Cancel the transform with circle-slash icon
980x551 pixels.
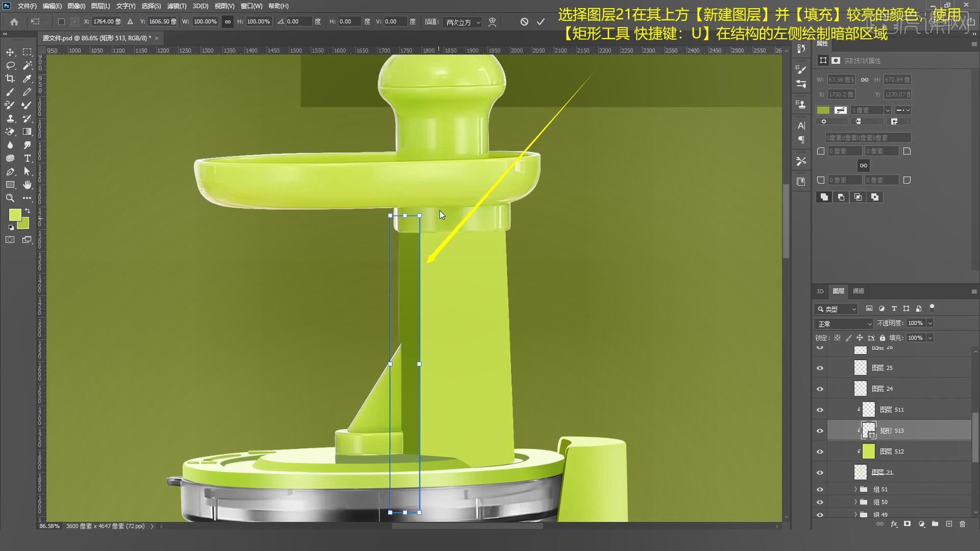tap(524, 21)
